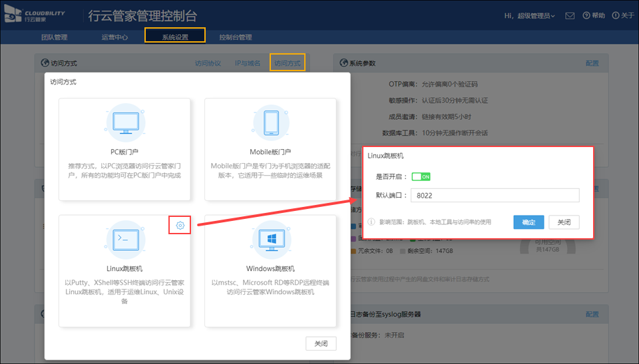This screenshot has height=364, width=639.
Task: Click the 默认端口 input field
Action: click(494, 196)
